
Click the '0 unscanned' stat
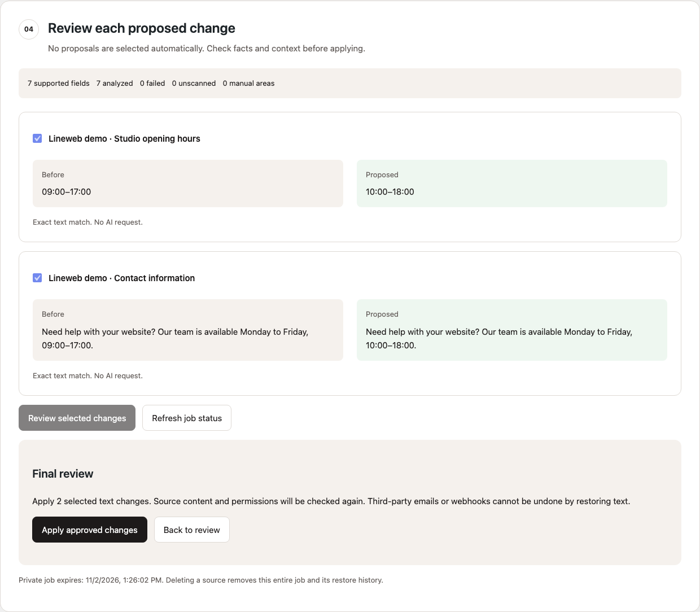click(194, 83)
